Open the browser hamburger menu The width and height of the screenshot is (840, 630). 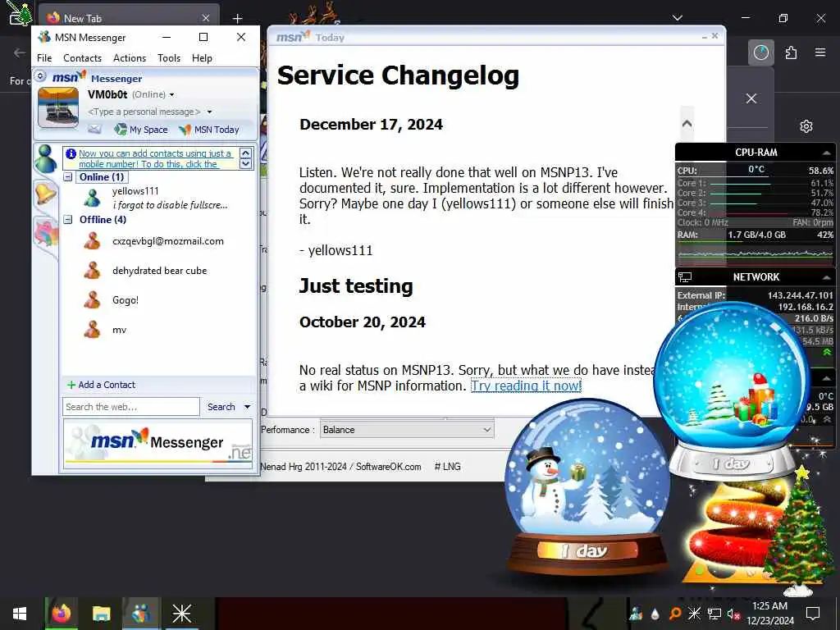820,52
